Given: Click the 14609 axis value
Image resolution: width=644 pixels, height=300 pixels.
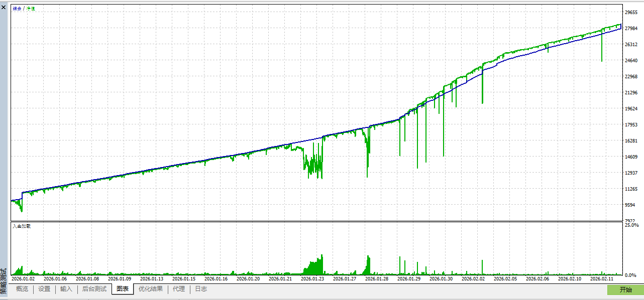Looking at the screenshot, I should (x=631, y=157).
